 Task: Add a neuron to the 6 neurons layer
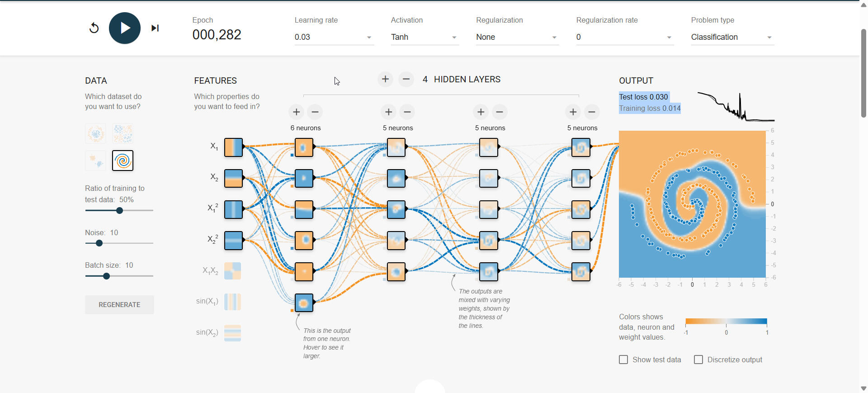coord(296,112)
